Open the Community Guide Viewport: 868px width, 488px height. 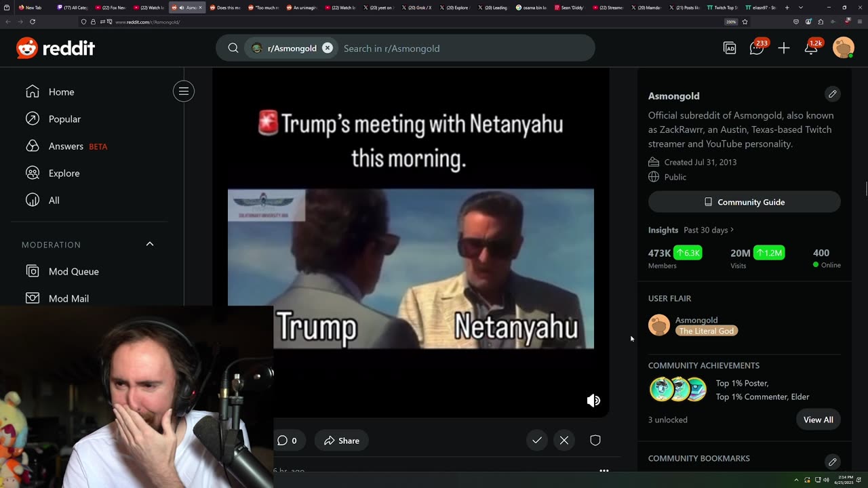point(745,202)
